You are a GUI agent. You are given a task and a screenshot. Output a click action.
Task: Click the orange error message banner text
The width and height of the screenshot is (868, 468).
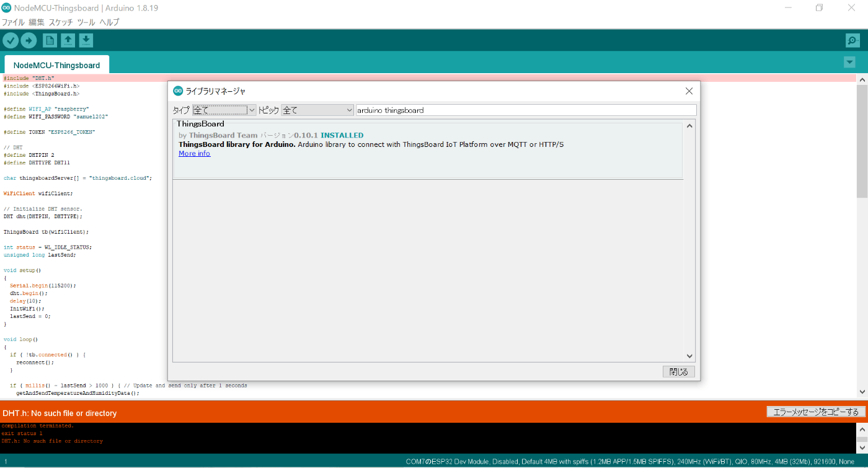(x=60, y=413)
